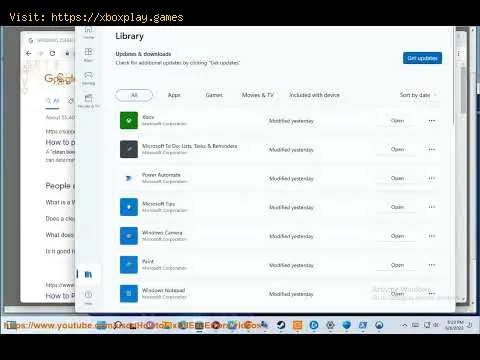This screenshot has height=360, width=480.
Task: Show hidden tray icons chevron
Action: (404, 325)
